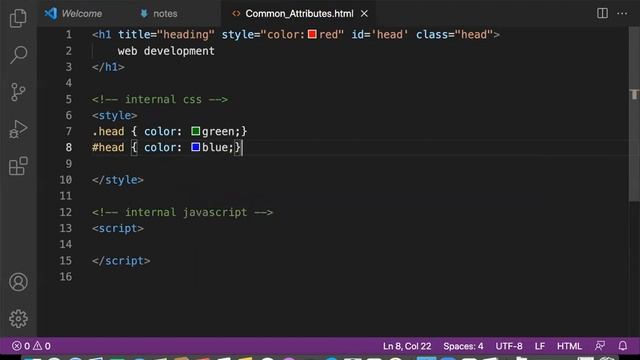Image resolution: width=640 pixels, height=360 pixels.
Task: Split the editor to the right
Action: click(602, 13)
